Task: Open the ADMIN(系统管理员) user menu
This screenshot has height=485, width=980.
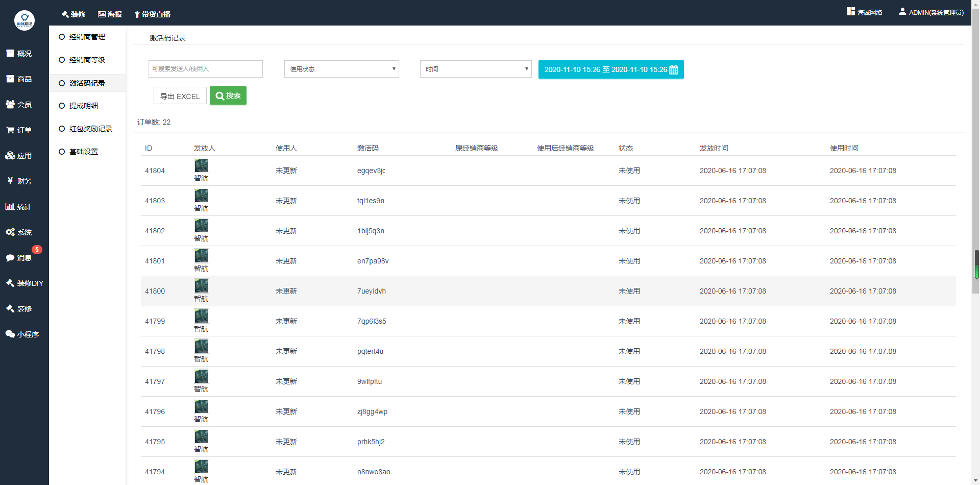Action: click(932, 12)
